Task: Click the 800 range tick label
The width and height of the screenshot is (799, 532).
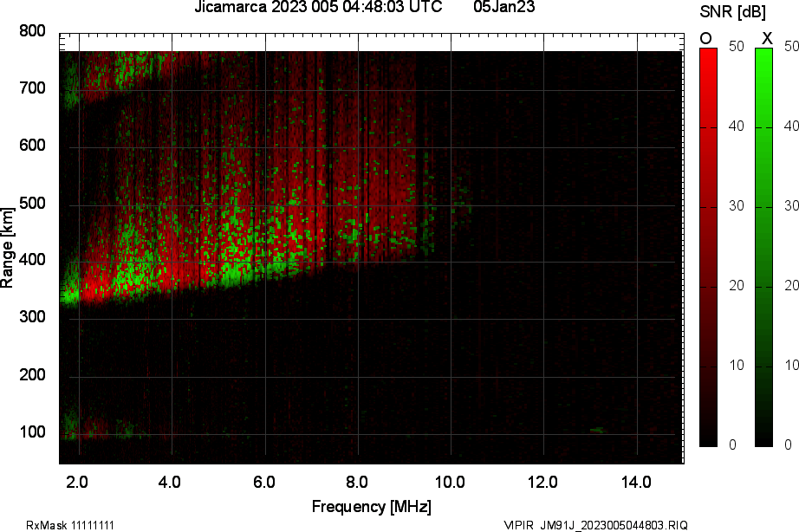Action: pyautogui.click(x=32, y=31)
